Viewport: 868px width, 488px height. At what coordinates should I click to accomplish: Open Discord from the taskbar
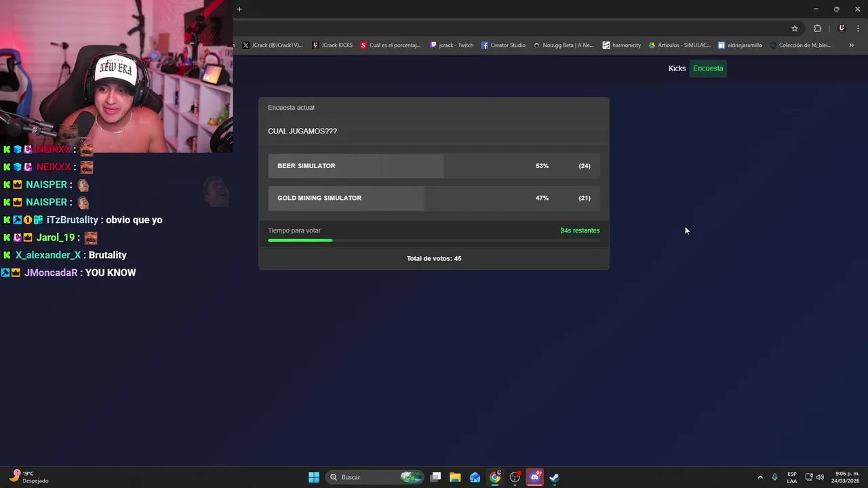pyautogui.click(x=535, y=477)
